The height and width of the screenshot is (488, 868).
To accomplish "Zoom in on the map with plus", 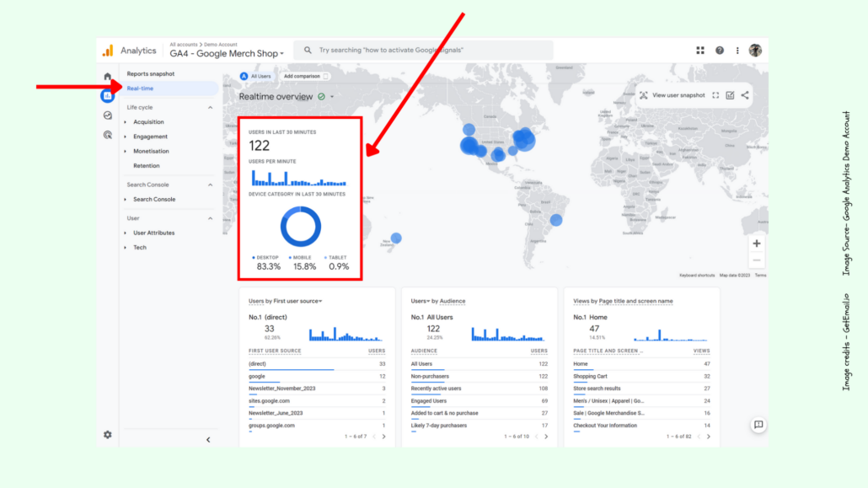I will tap(756, 244).
